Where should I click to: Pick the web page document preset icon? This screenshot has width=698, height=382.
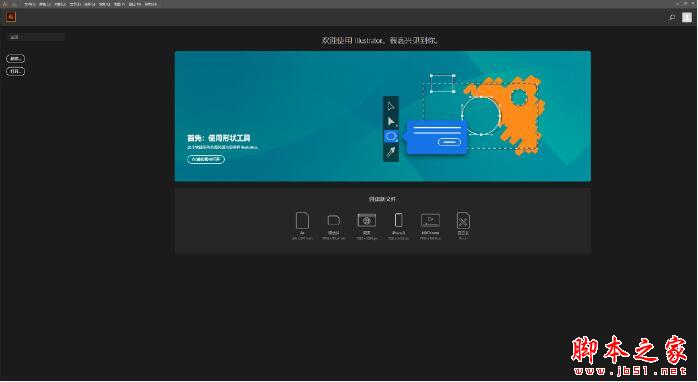coord(366,220)
